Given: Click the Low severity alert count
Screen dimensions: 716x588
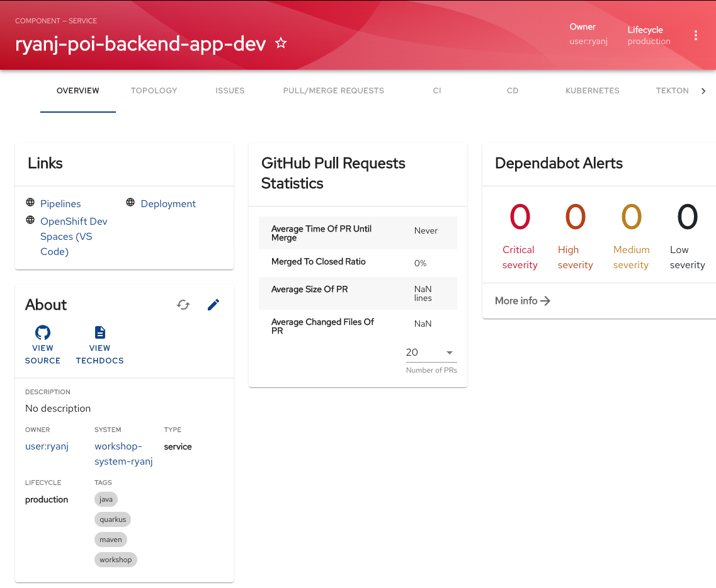Looking at the screenshot, I should pos(687,217).
